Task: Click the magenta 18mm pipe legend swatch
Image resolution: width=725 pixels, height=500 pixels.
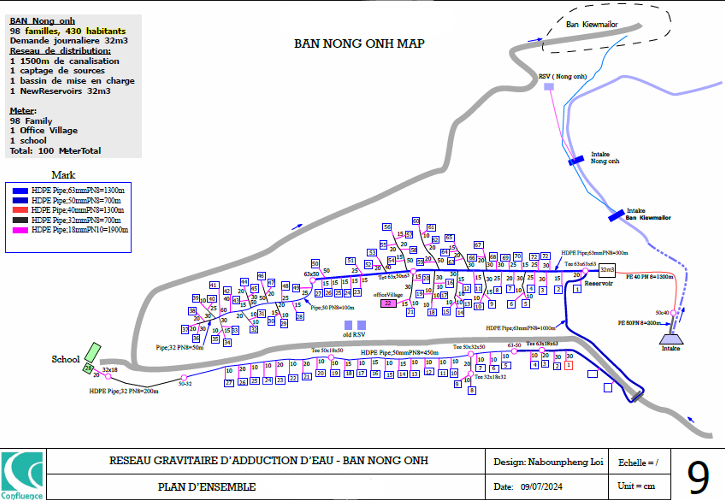Action: (18, 230)
